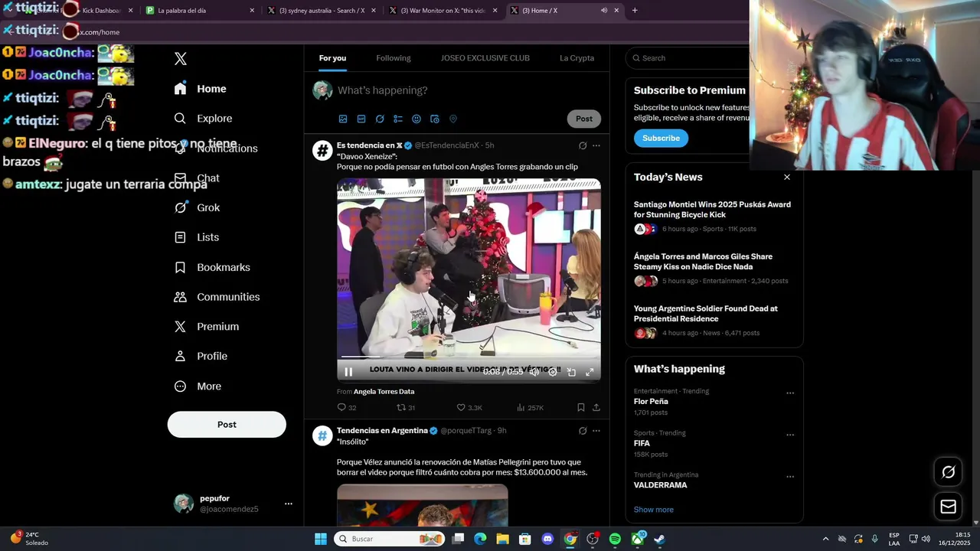Reply to the Es tendencia en X post

coord(346,408)
